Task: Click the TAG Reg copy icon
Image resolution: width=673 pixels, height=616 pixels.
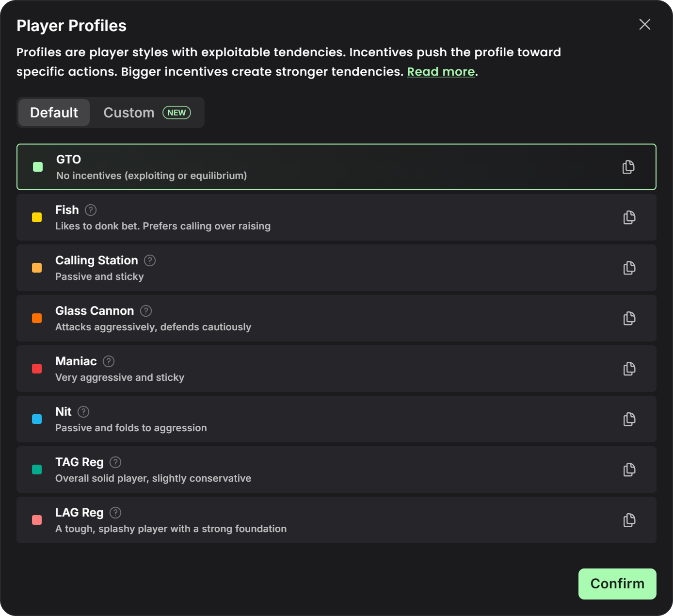Action: (x=629, y=470)
